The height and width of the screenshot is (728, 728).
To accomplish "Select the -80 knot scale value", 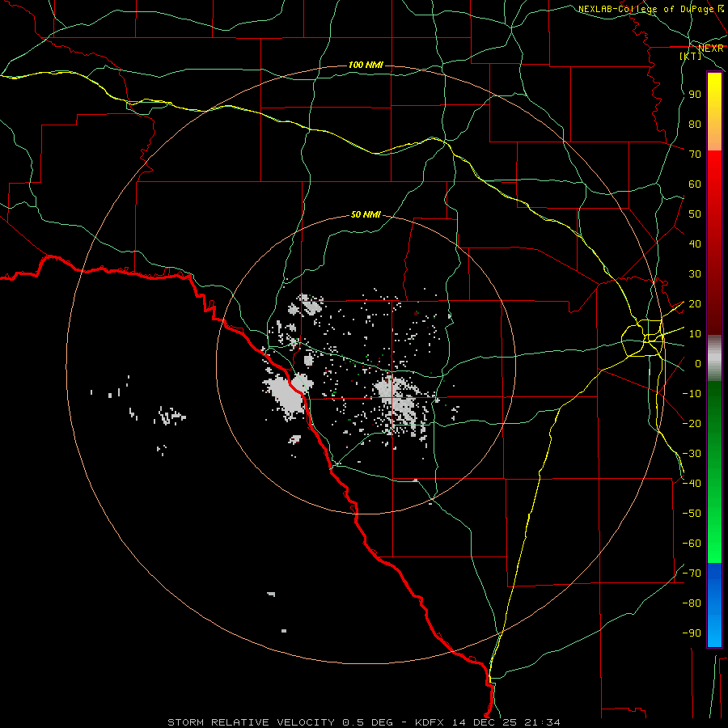I will (692, 603).
